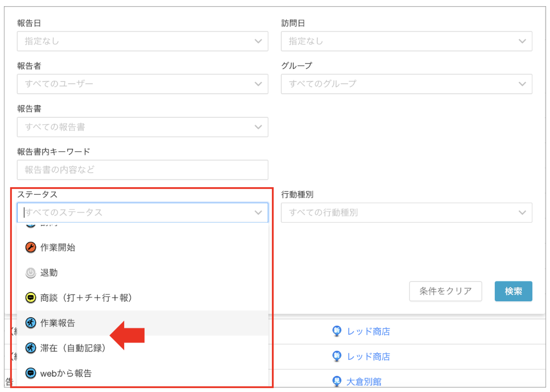Select 退勤 status option
The height and width of the screenshot is (392, 550).
click(x=142, y=273)
